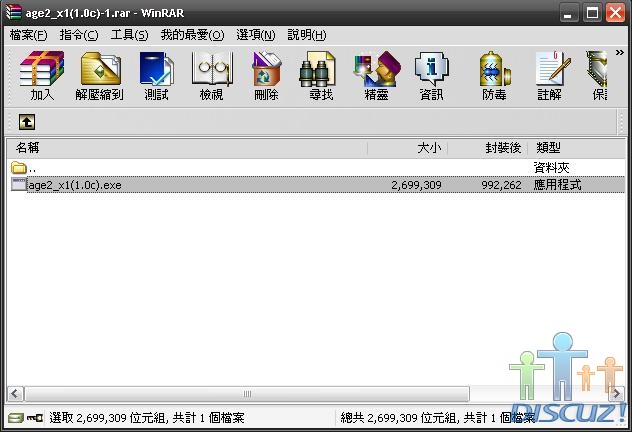Sort by 大小 column header

(407, 148)
